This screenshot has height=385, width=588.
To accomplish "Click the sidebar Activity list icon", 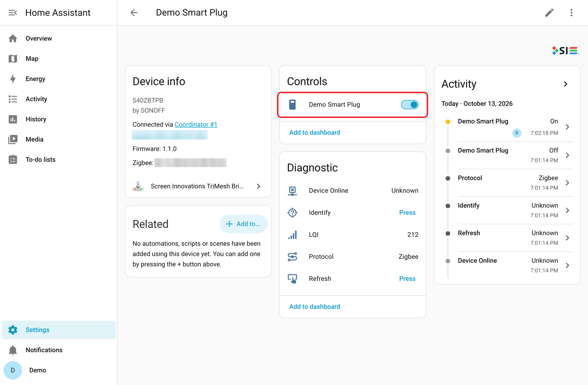I will (13, 99).
